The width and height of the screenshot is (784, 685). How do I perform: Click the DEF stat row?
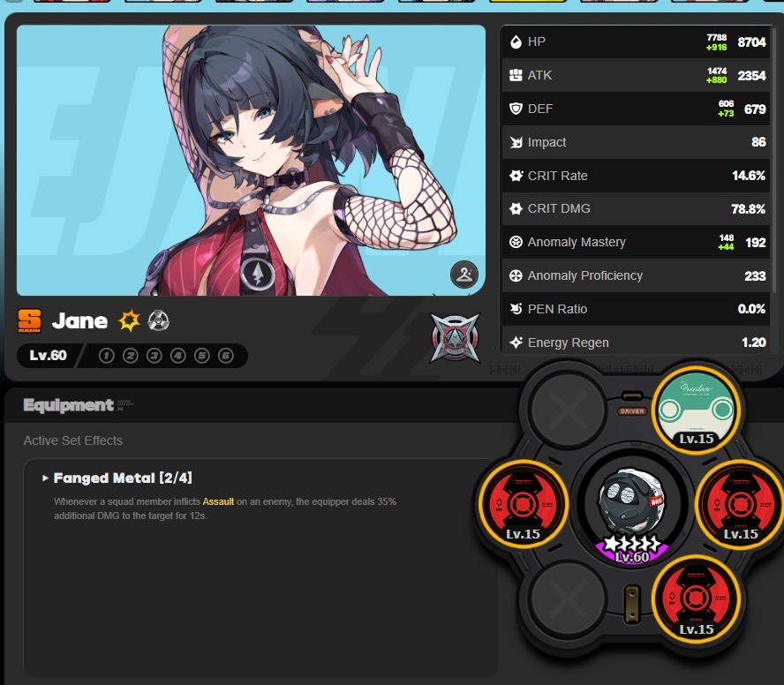636,109
